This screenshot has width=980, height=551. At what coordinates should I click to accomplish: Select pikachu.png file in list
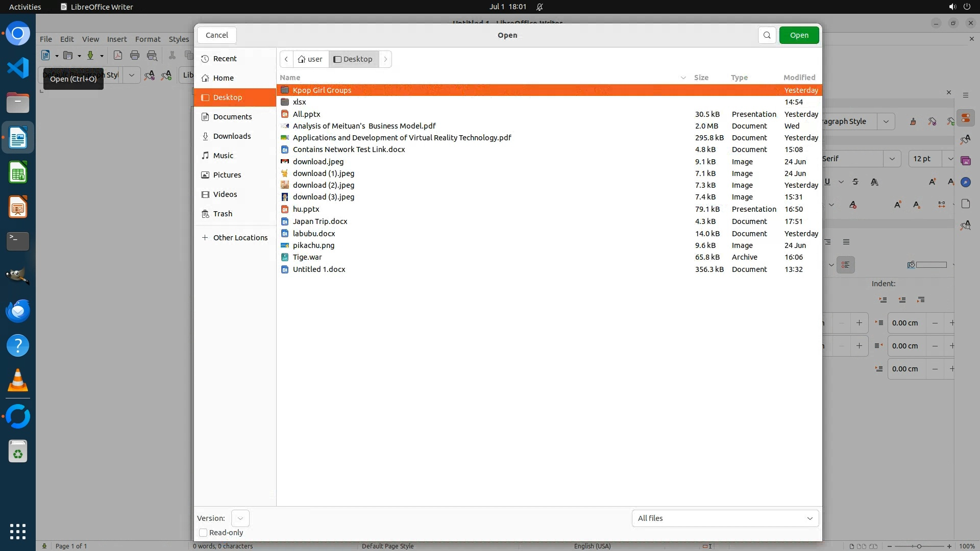point(313,245)
